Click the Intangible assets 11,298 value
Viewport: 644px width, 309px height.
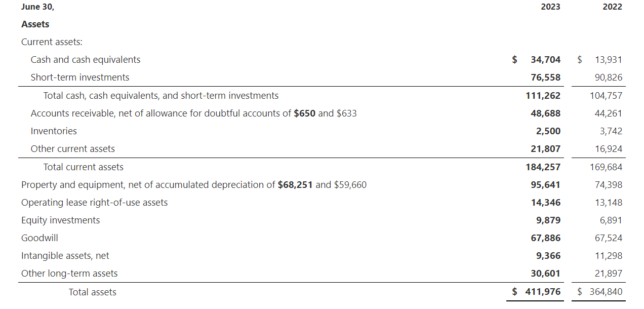point(609,256)
